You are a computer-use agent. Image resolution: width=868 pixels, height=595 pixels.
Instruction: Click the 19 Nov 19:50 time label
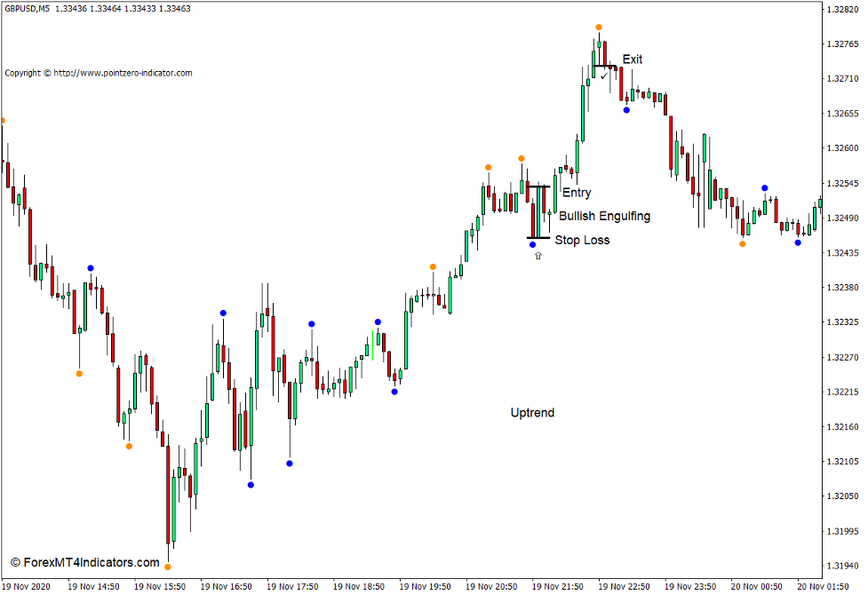point(426,587)
